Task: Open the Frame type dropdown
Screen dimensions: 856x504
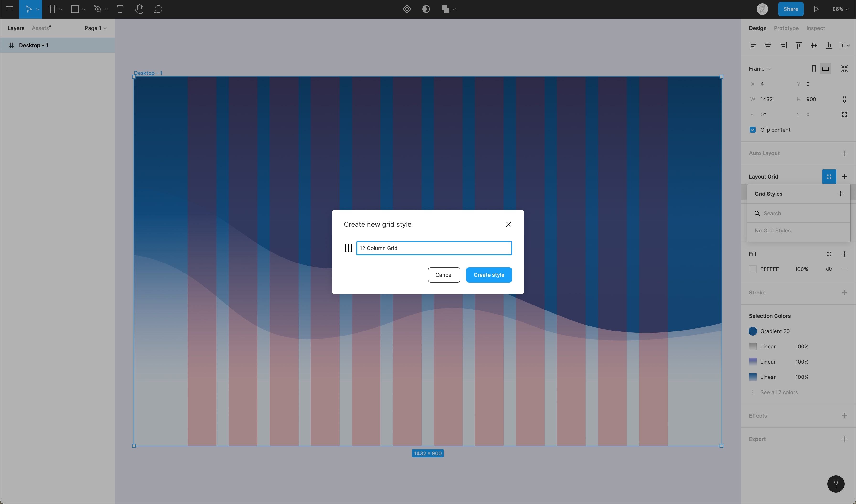Action: (x=760, y=68)
